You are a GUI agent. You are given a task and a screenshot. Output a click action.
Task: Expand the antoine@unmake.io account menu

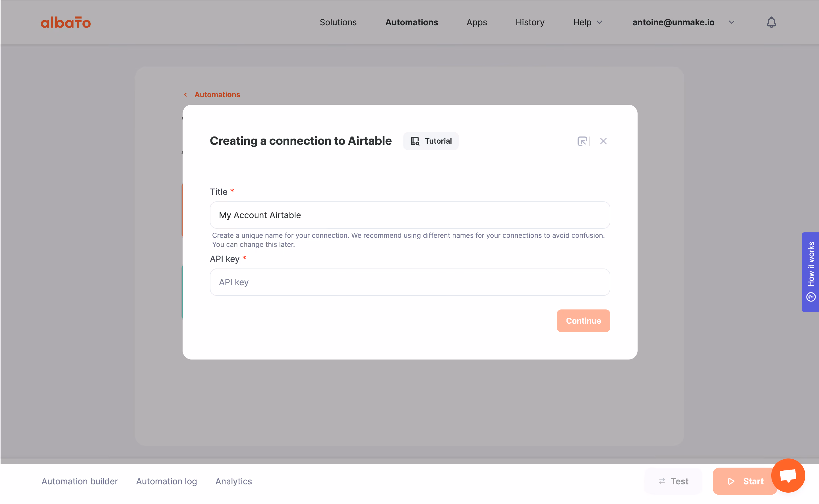pos(683,22)
